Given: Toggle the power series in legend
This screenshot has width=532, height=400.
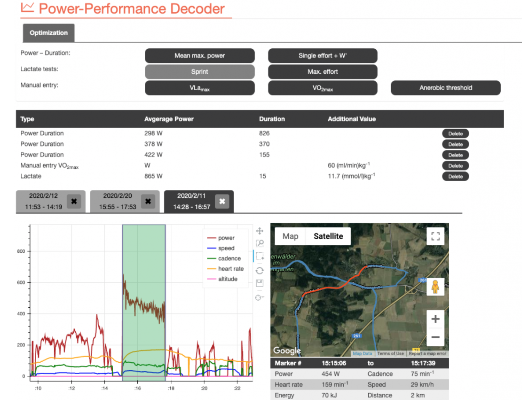Looking at the screenshot, I should [x=226, y=238].
